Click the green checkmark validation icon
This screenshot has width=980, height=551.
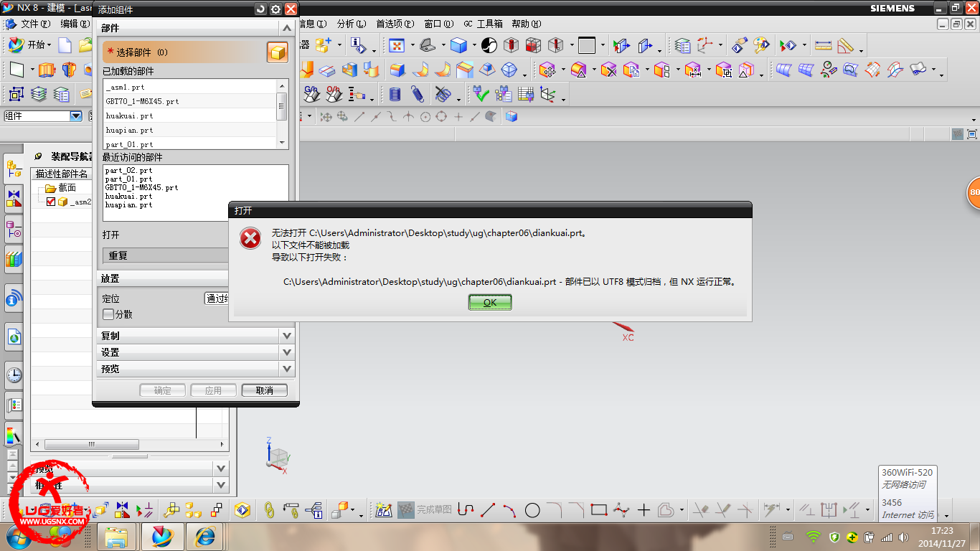(x=481, y=94)
